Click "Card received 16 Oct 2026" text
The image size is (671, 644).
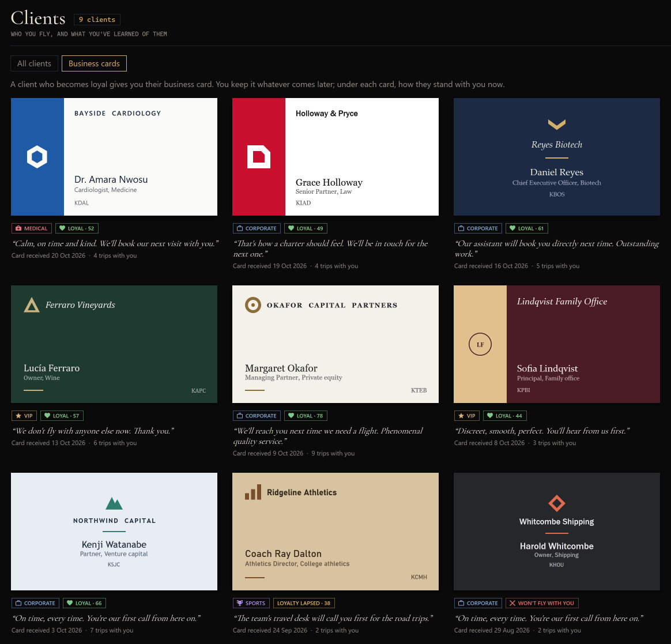(x=491, y=266)
